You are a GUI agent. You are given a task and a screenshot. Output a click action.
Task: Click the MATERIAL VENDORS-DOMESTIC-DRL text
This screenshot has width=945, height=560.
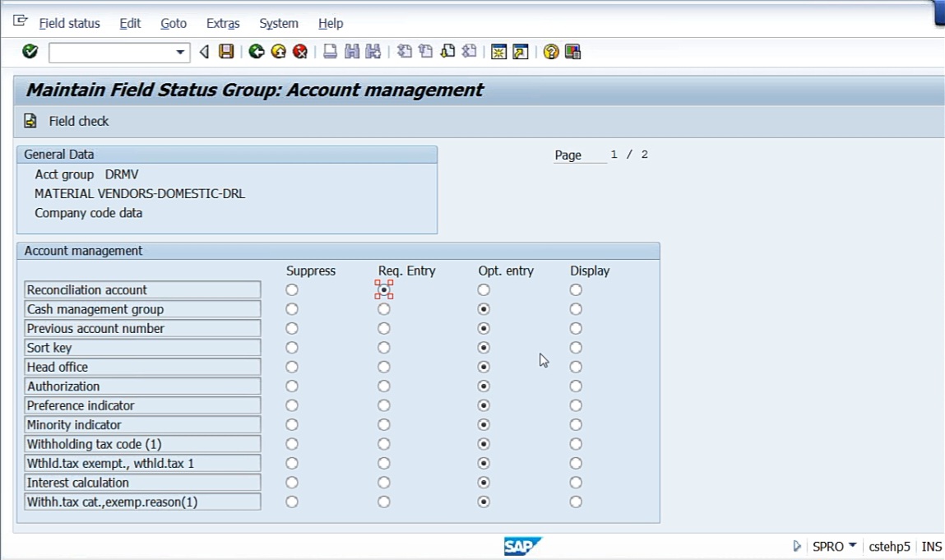tap(140, 193)
